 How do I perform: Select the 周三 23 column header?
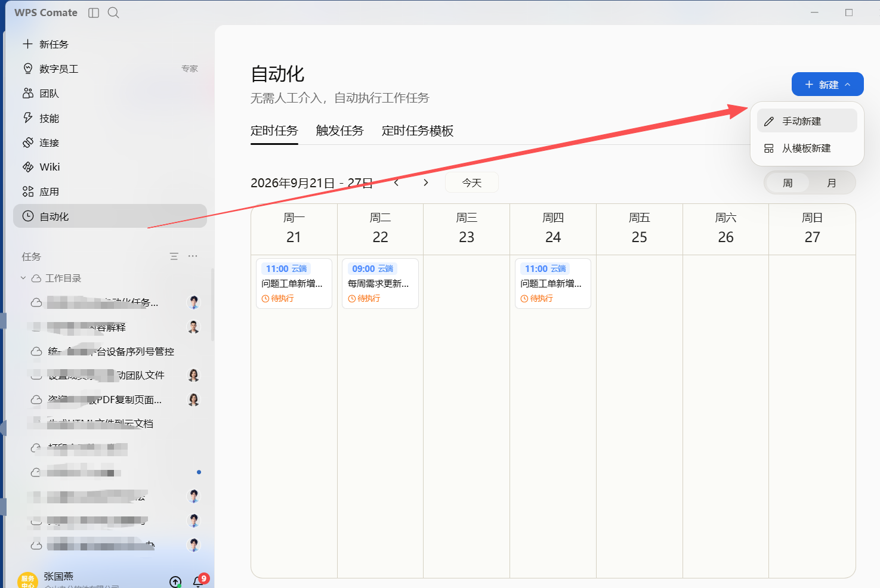(467, 229)
